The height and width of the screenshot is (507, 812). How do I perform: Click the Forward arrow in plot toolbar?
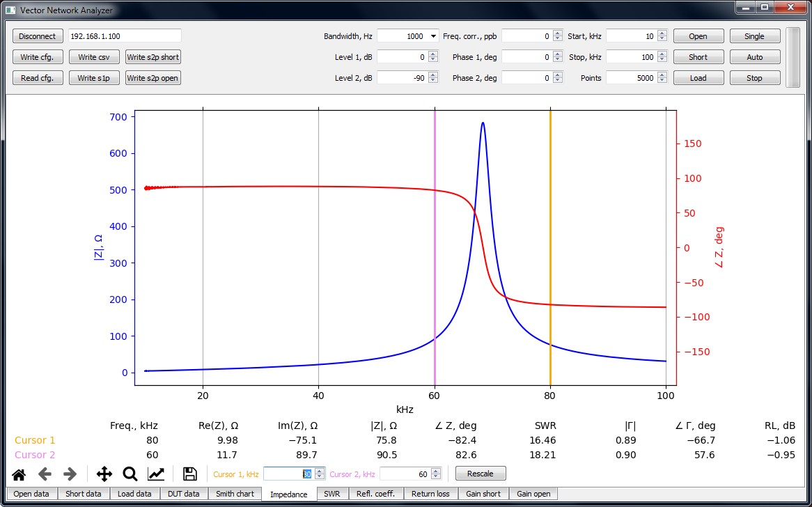[70, 474]
